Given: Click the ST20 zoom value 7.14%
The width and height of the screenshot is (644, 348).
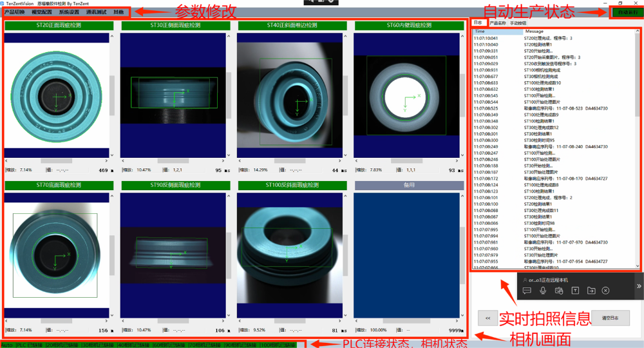Looking at the screenshot, I should [26, 169].
